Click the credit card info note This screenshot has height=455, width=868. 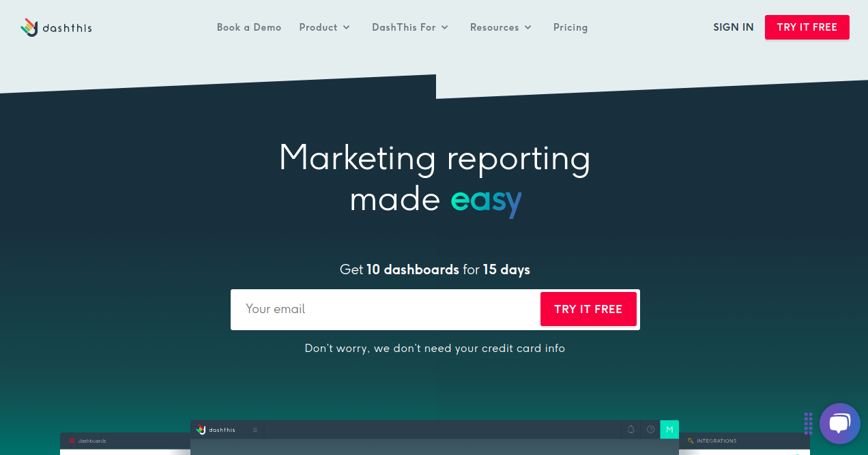435,348
